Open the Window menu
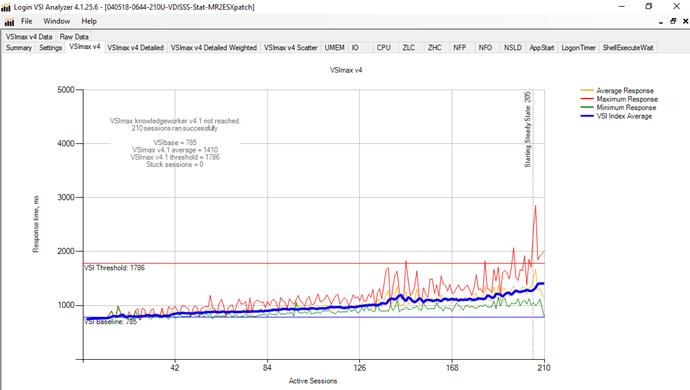The width and height of the screenshot is (690, 390). [56, 21]
